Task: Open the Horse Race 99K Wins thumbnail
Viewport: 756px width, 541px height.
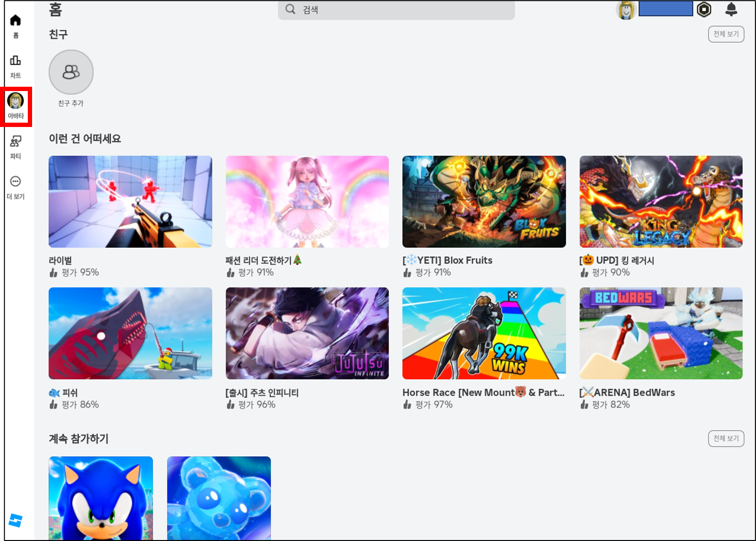Action: pos(484,334)
